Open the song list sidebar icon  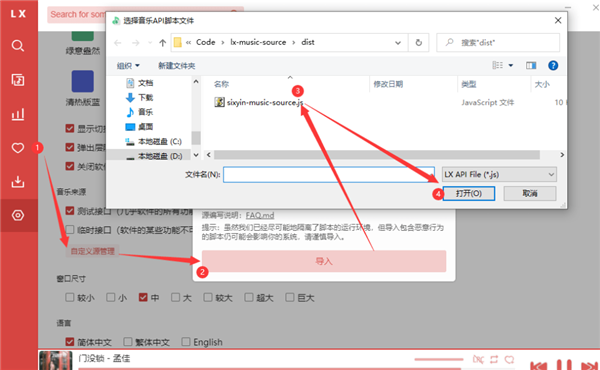tap(18, 80)
